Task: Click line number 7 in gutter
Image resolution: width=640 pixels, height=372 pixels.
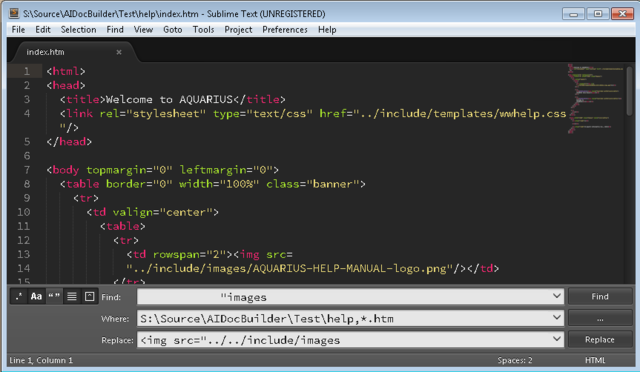Action: [27, 170]
